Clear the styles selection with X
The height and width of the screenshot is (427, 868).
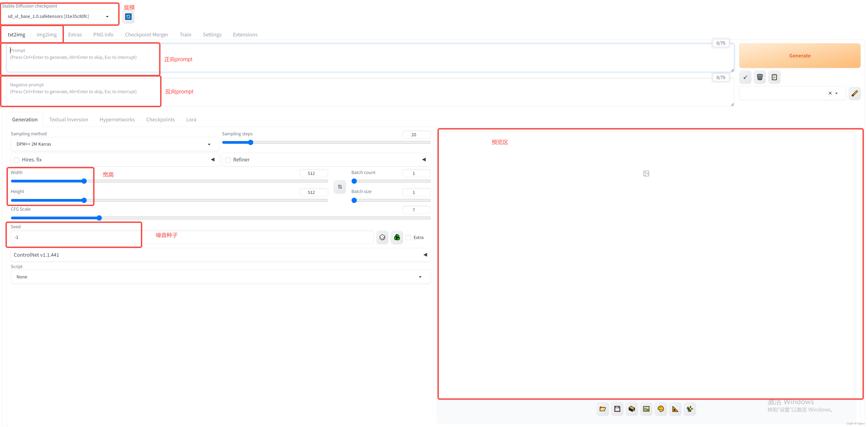coord(830,93)
